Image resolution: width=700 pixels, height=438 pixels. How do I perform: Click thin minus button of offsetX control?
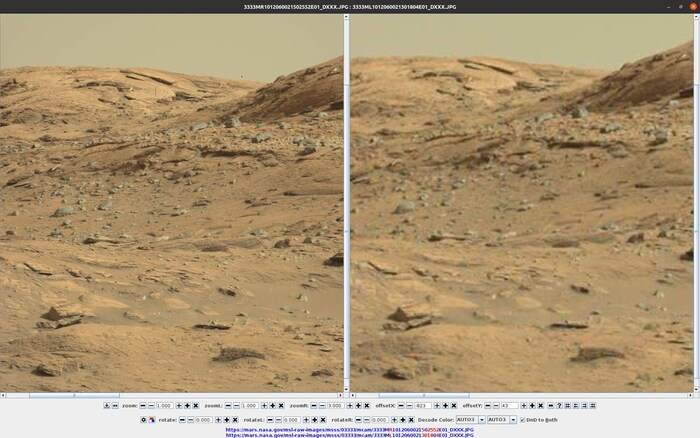(409, 406)
